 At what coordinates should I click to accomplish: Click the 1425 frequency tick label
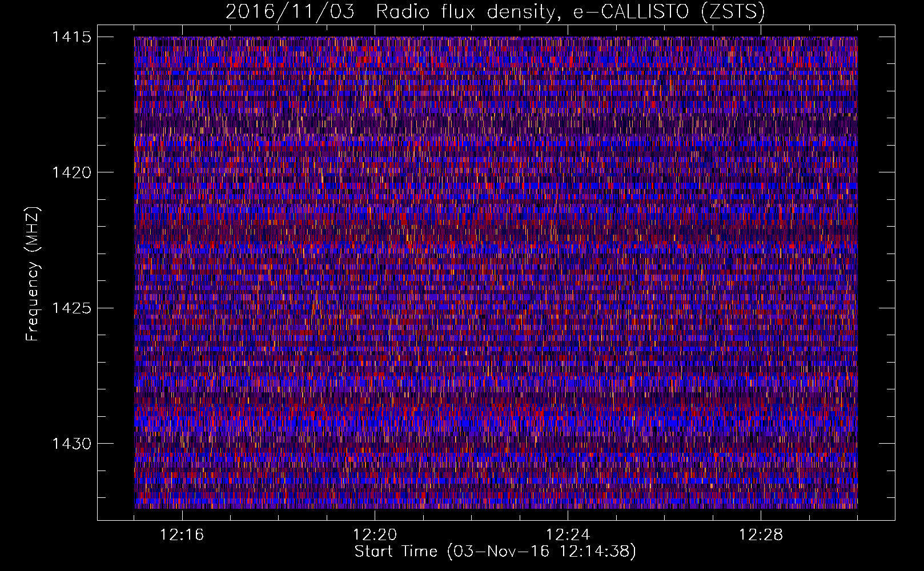pyautogui.click(x=71, y=308)
